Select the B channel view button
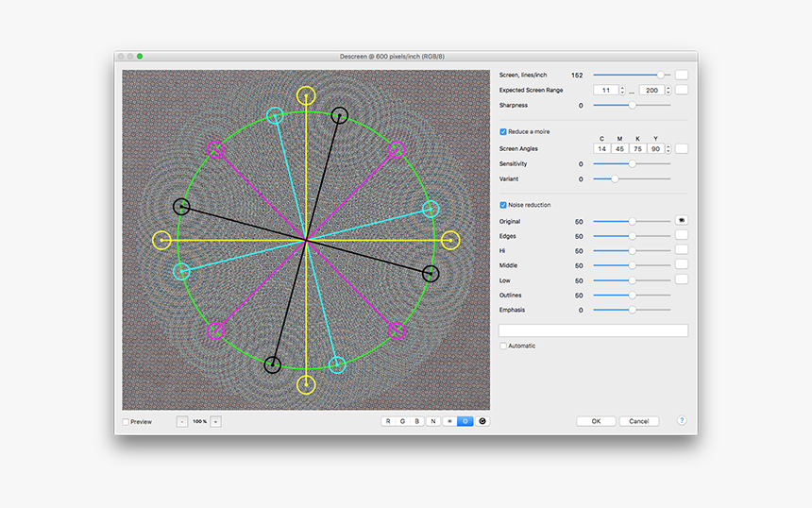This screenshot has height=508, width=812. click(418, 421)
